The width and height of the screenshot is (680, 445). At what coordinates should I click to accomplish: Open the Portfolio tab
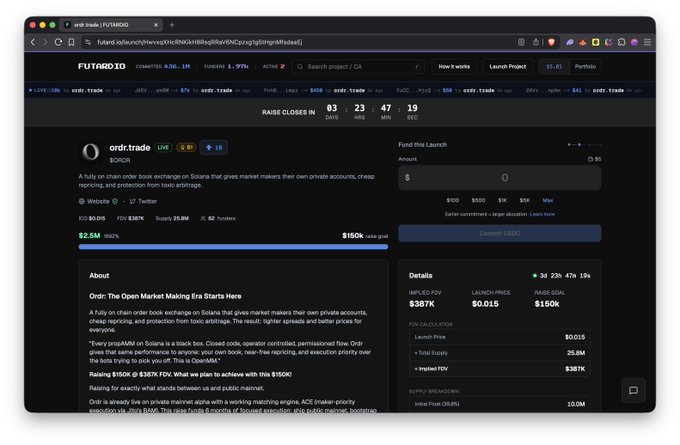point(585,66)
